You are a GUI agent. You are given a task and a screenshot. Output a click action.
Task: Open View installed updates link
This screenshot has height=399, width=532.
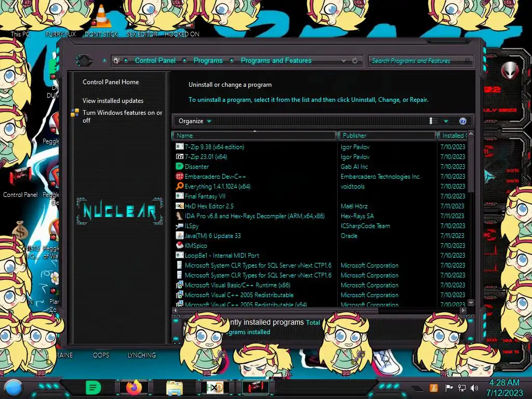(113, 101)
